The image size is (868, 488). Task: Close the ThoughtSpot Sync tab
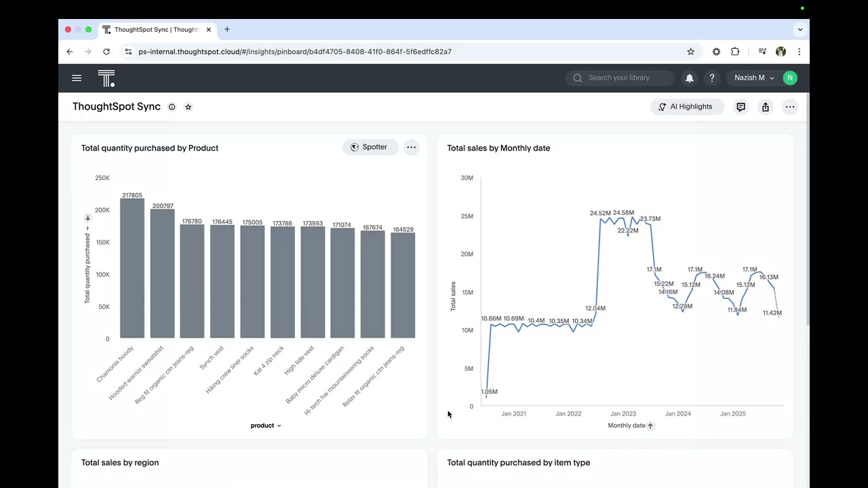208,30
